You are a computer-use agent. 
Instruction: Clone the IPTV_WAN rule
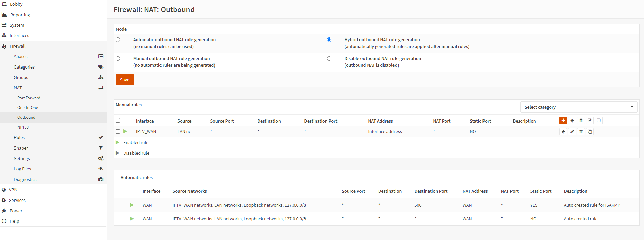click(x=590, y=132)
